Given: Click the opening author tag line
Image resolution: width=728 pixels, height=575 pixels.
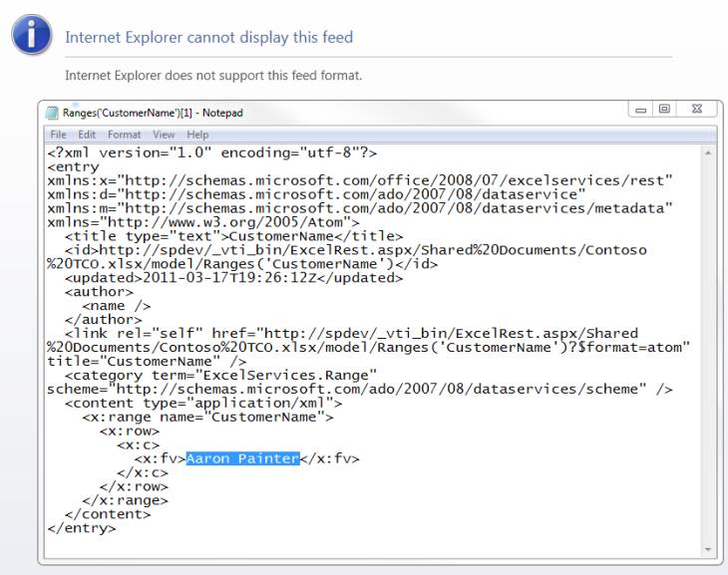Looking at the screenshot, I should 100,292.
